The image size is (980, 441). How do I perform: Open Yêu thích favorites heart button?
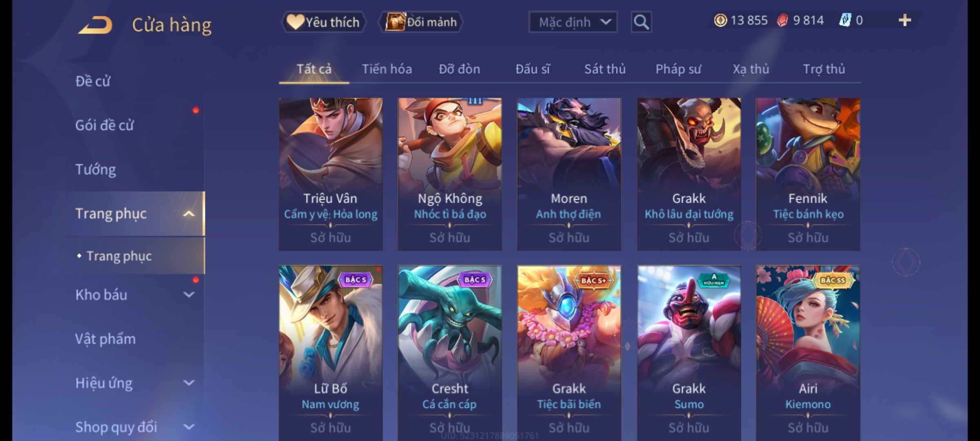click(323, 22)
